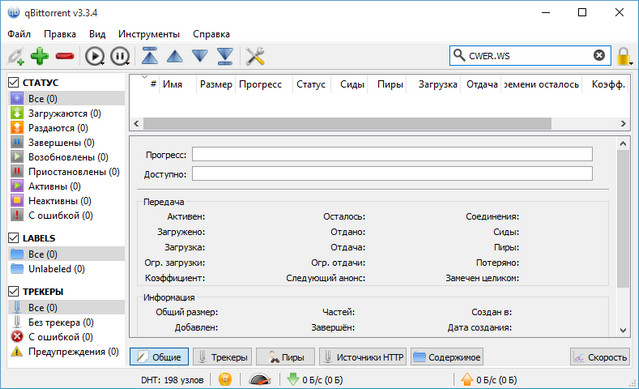Move torrent to top of queue

pos(150,56)
